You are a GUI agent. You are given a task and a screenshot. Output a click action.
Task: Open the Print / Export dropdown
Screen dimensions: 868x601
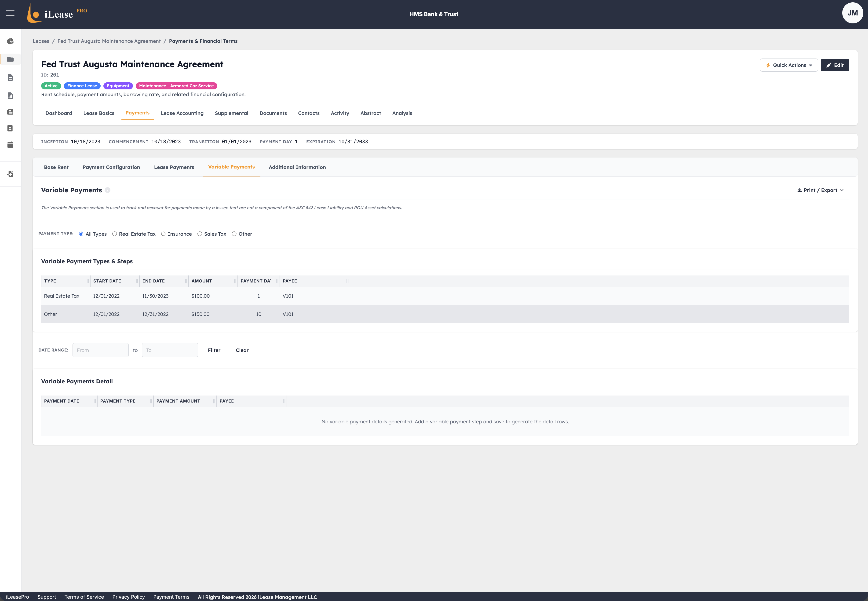820,190
